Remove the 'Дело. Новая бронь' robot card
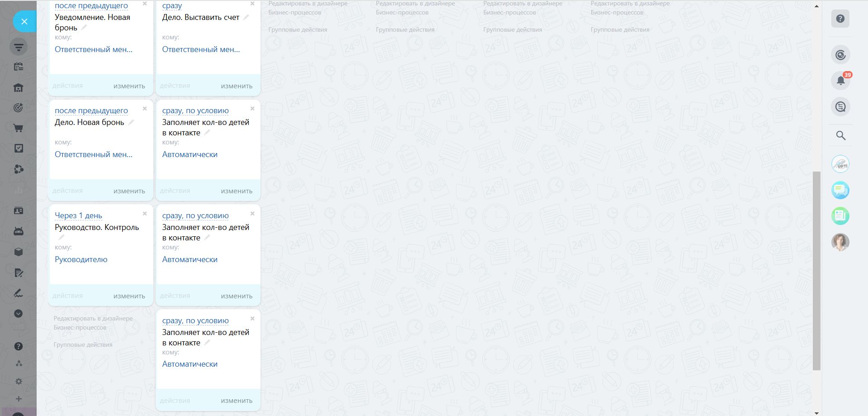Viewport: 868px width, 416px height. tap(145, 109)
